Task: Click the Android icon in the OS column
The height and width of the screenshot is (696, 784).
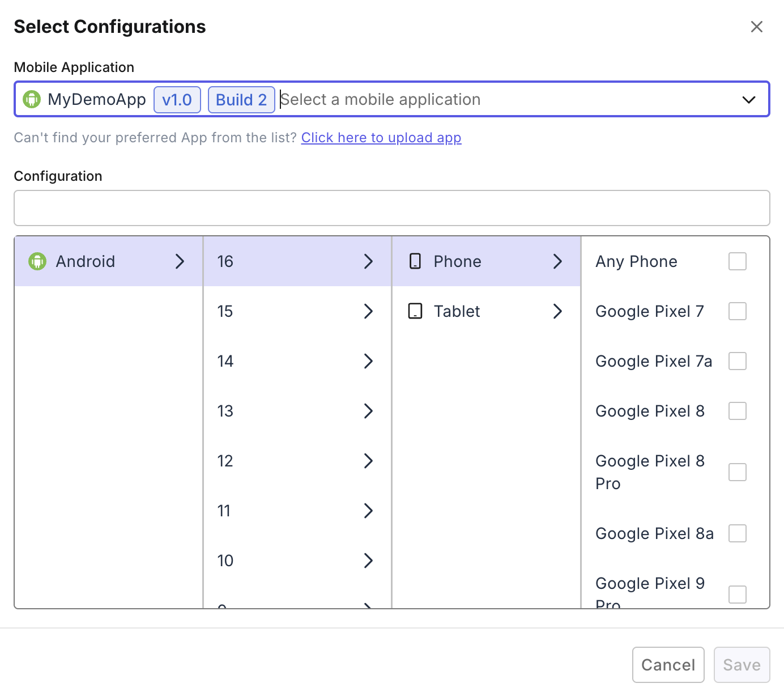Action: coord(37,261)
